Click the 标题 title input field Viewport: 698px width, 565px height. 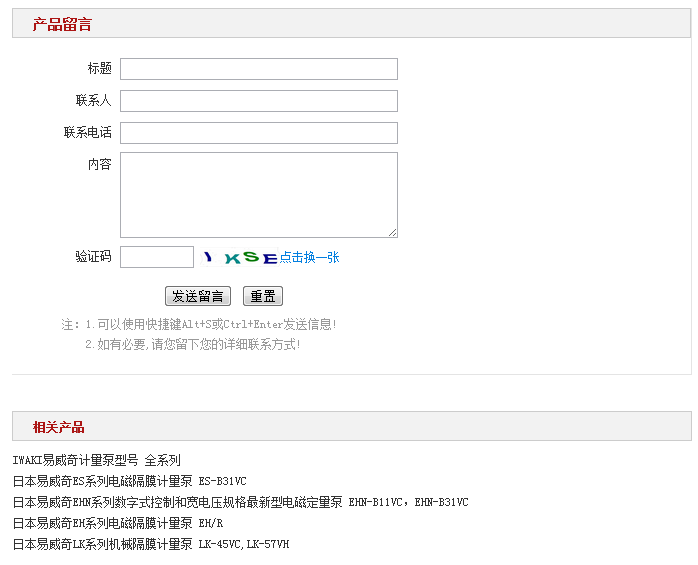tap(259, 69)
